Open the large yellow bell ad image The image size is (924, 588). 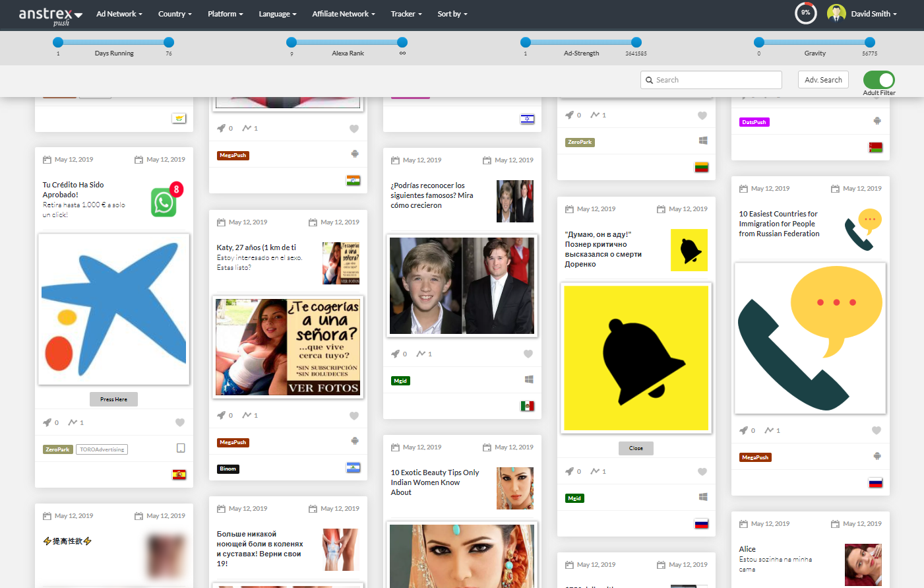pos(636,358)
